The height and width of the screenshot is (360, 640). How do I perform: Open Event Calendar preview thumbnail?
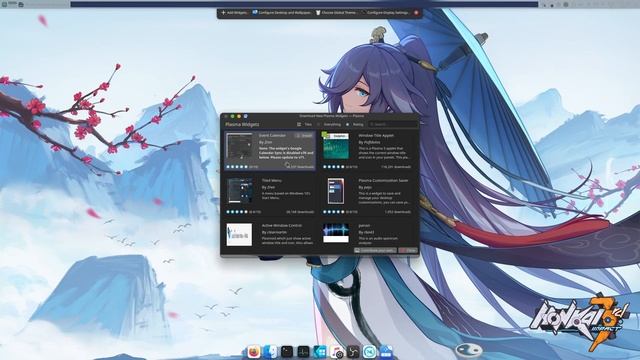click(x=240, y=146)
